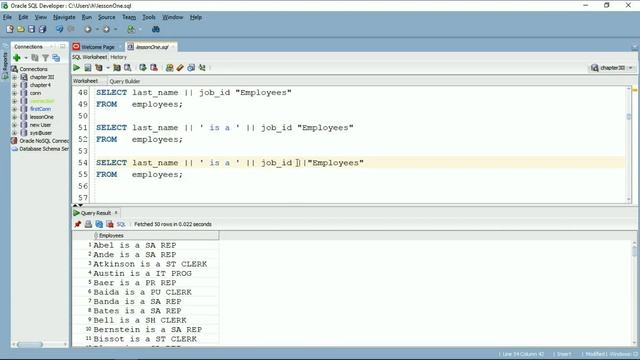640x360 pixels.
Task: Open the Tools menu
Action: [x=149, y=17]
